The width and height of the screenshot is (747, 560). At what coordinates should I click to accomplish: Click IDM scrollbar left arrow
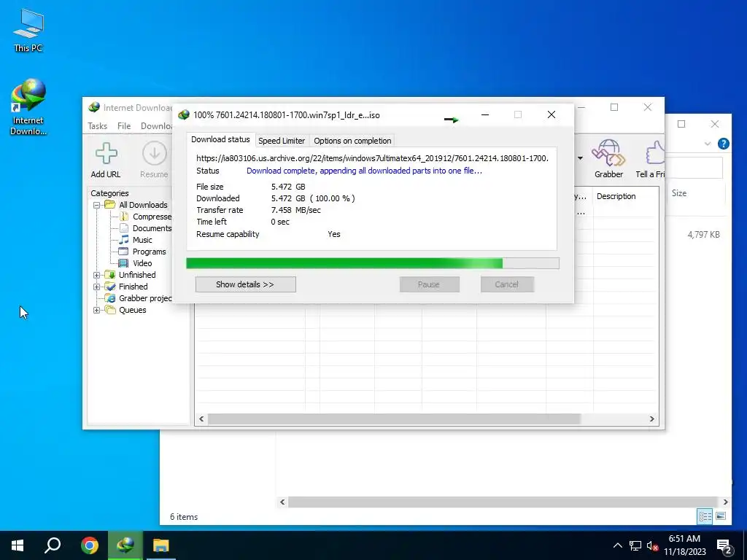tap(201, 419)
